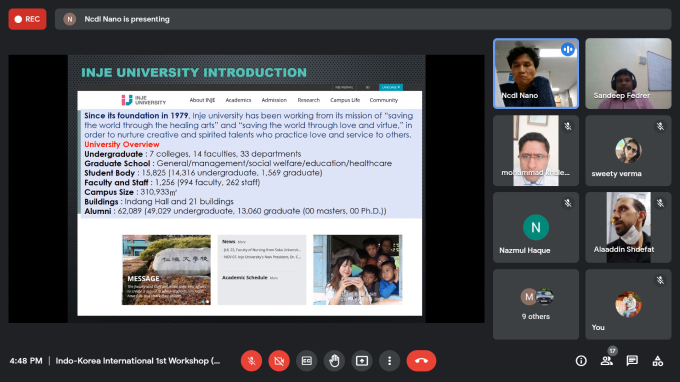Screen dimensions: 680x382
Task: Click muted mic icon on Alaaddin Shdefat tile
Action: click(x=660, y=203)
